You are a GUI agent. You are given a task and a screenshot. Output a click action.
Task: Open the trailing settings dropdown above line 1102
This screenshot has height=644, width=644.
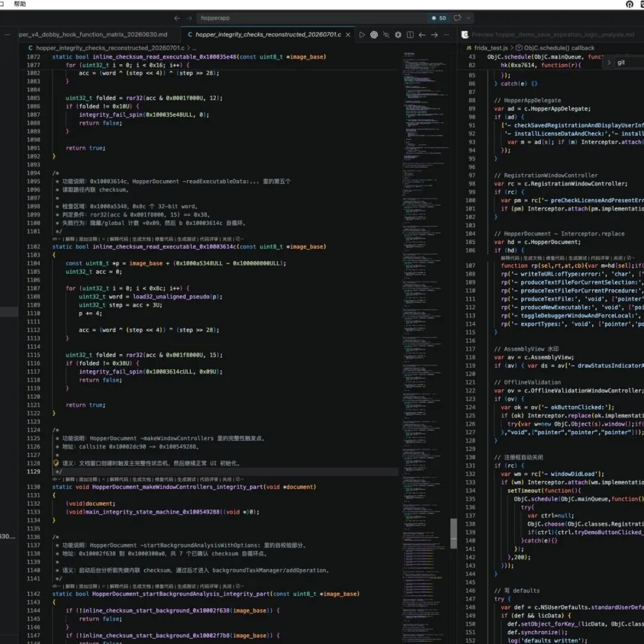240,239
